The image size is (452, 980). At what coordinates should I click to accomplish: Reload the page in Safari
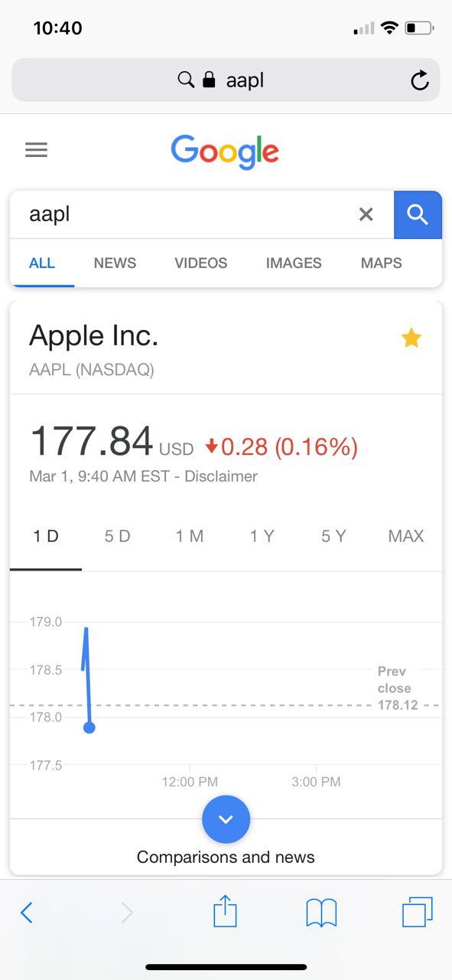[419, 80]
